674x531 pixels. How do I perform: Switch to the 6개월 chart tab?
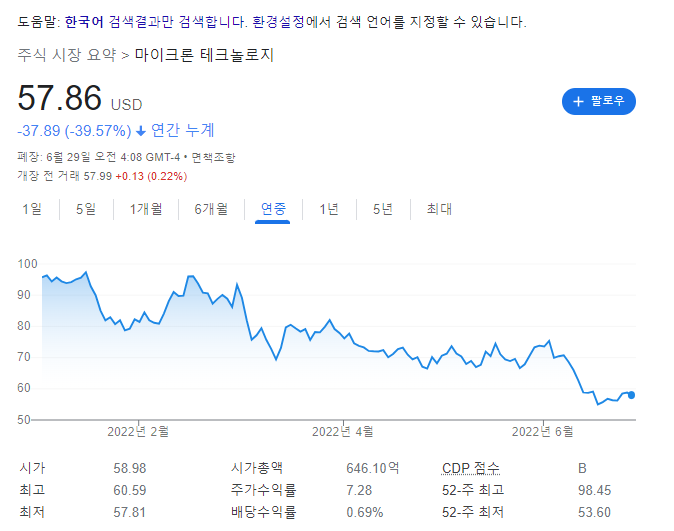point(211,209)
